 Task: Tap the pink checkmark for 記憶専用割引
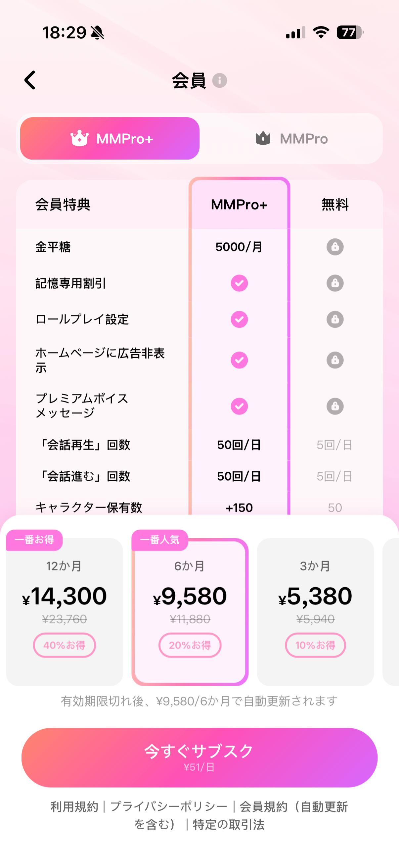(x=239, y=283)
